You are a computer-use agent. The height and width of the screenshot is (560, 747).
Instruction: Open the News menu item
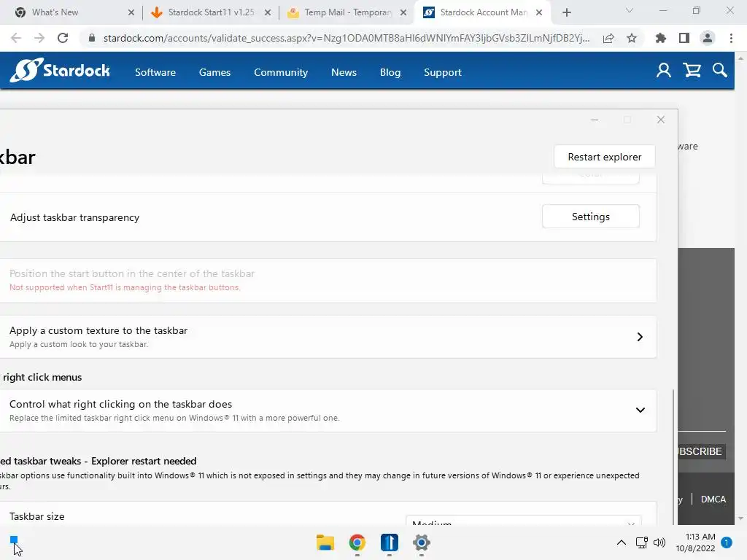pyautogui.click(x=344, y=72)
